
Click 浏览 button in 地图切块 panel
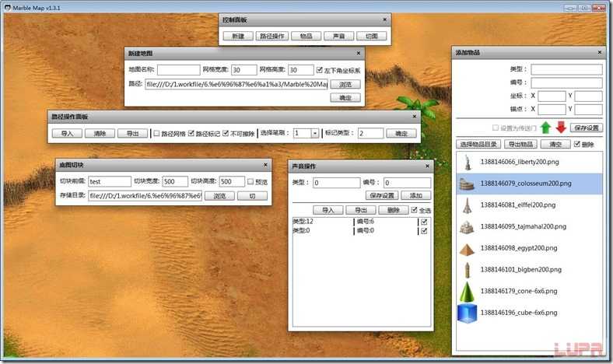219,196
